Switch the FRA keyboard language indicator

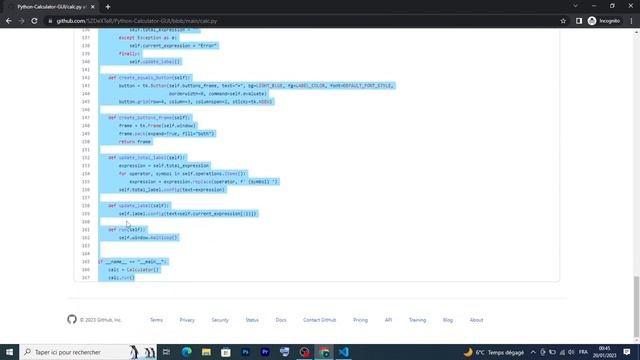(583, 352)
